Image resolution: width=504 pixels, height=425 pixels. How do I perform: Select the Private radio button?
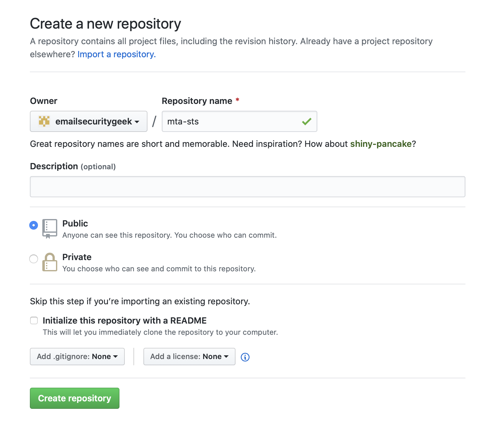pos(34,259)
